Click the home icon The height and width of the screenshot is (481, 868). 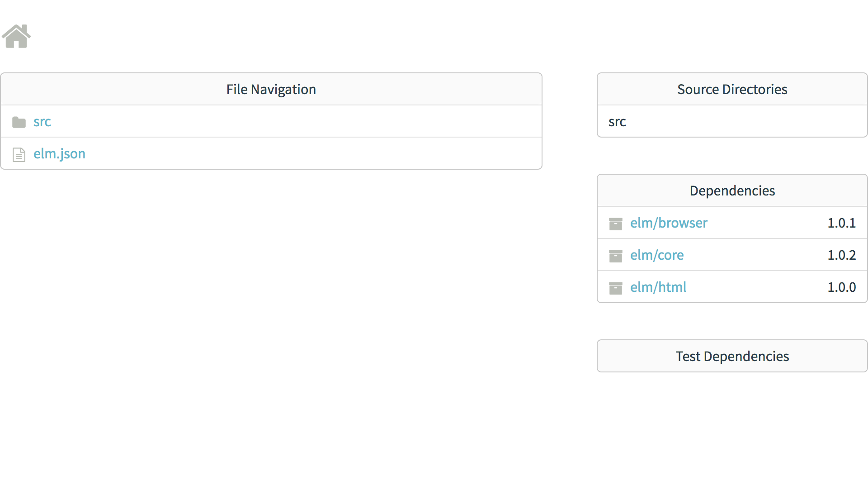16,36
